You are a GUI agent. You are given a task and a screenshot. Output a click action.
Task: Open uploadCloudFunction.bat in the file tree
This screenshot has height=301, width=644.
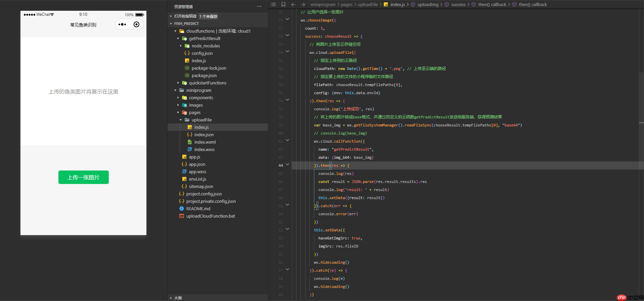tap(211, 216)
